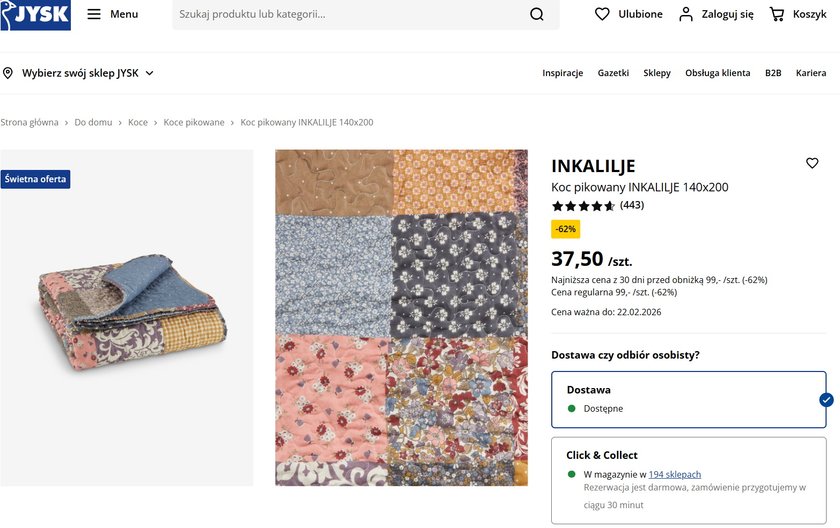Select the Dostawa delivery option
Image resolution: width=840 pixels, height=528 pixels.
689,398
